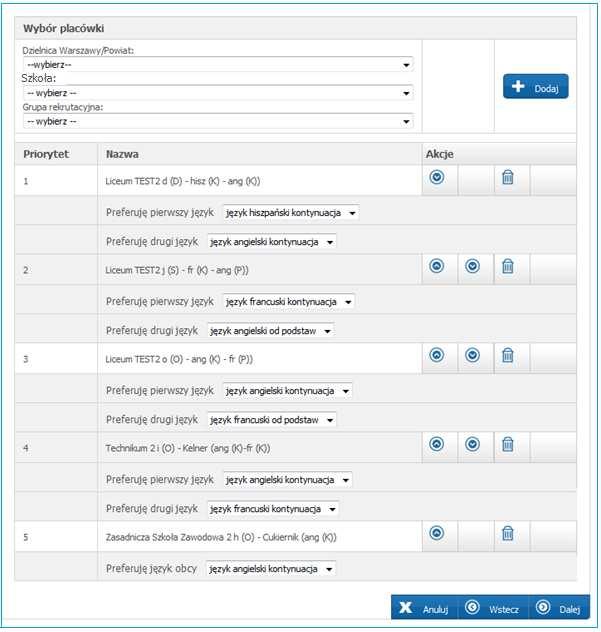
Task: Change język hiszpański kontynuacja first language selection
Action: pyautogui.click(x=291, y=212)
